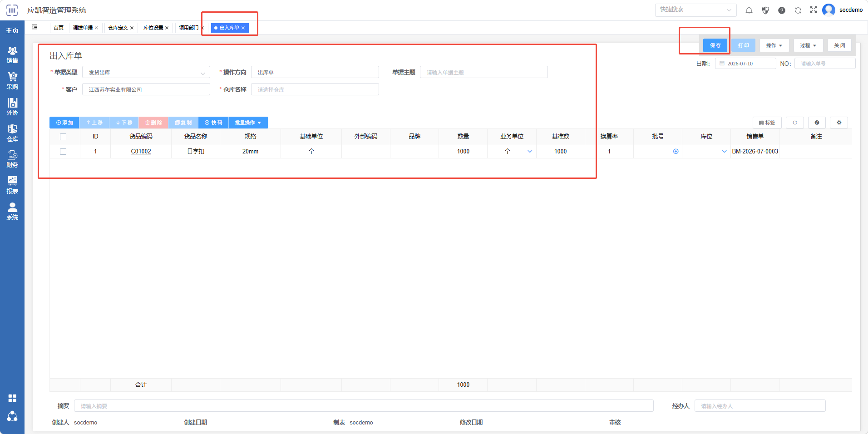The width and height of the screenshot is (868, 434).
Task: Click the bottom sidebar share-nodes icon
Action: point(12,416)
